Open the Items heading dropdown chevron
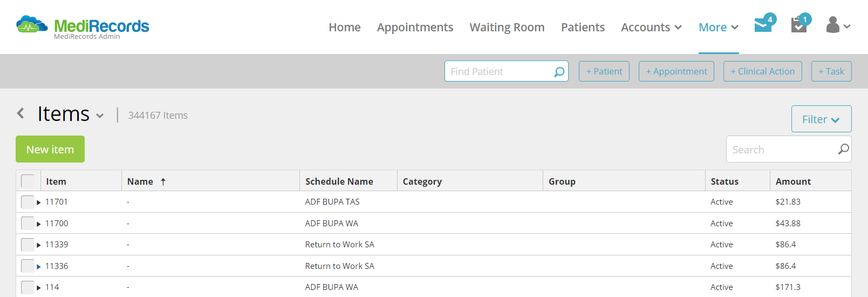Screen dimensions: 868x297 100,116
